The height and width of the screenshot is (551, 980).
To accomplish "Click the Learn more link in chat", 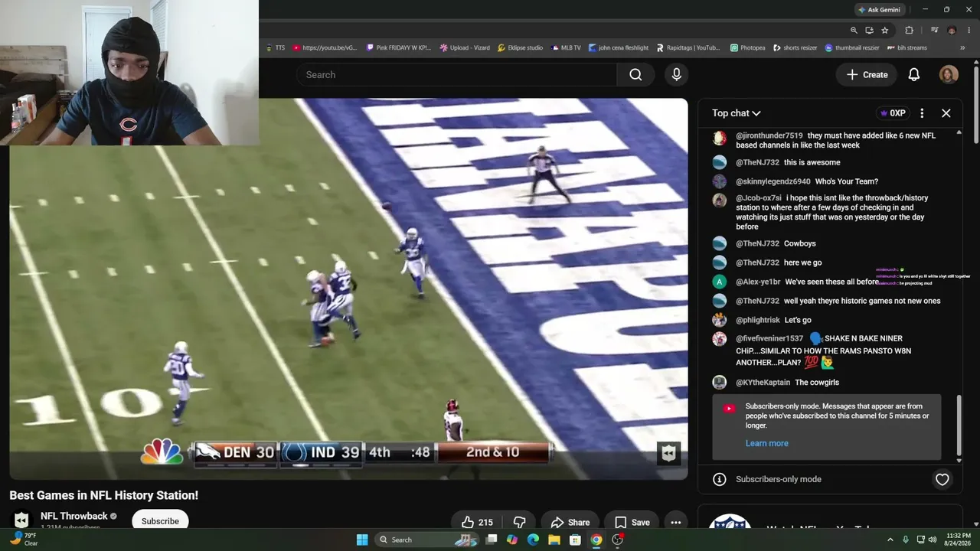I will point(766,443).
